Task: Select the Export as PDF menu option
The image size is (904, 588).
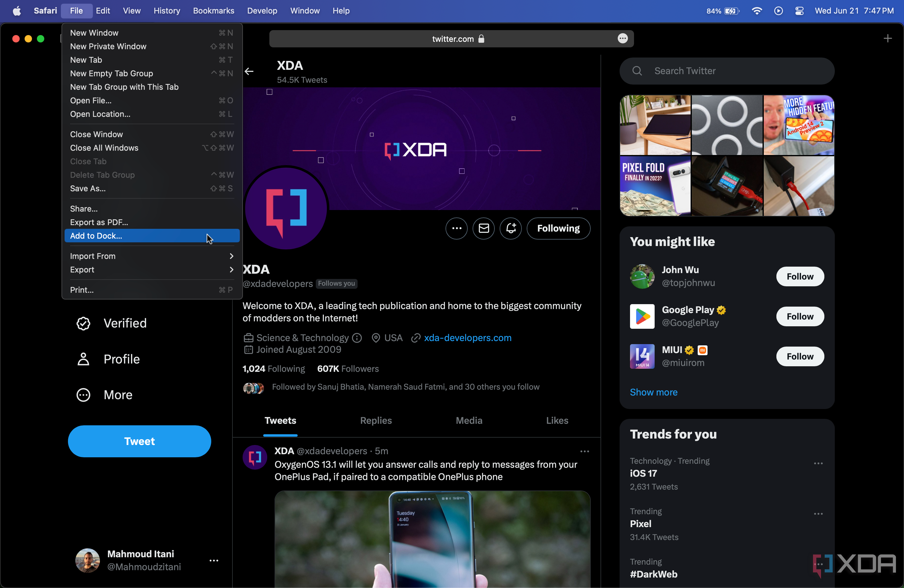Action: click(x=99, y=221)
